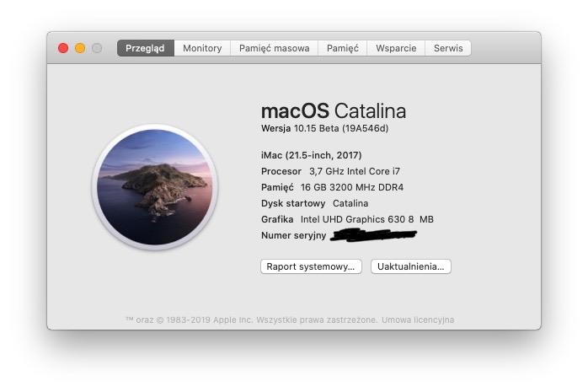Open the Wsparcie tab
The image size is (588, 392).
pyautogui.click(x=396, y=48)
